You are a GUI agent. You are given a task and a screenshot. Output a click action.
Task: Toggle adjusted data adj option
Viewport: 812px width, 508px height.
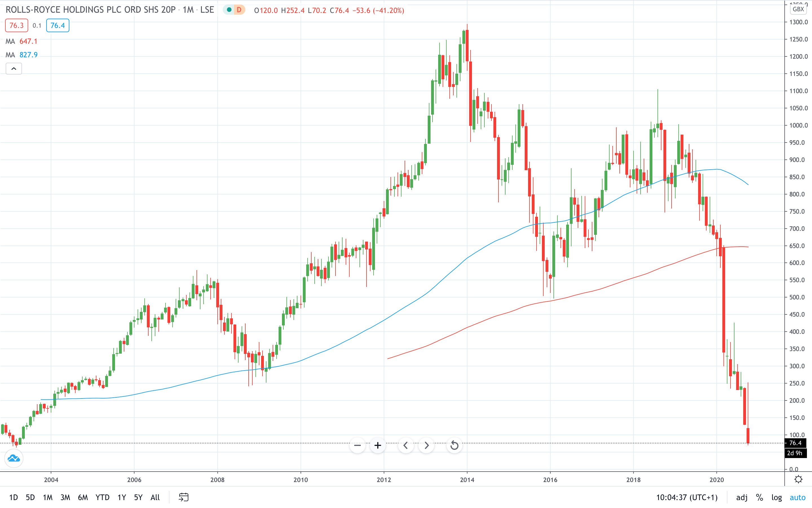[x=742, y=497]
